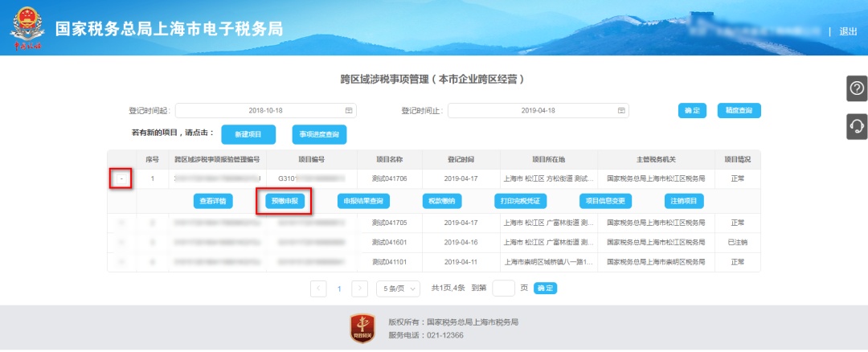Go to previous page arrow
This screenshot has height=352, width=868.
(318, 289)
